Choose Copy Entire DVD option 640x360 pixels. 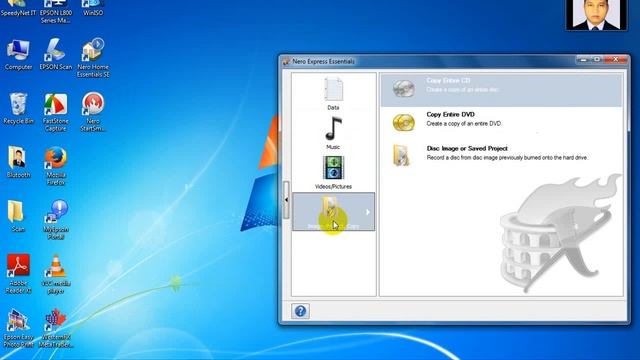(x=501, y=122)
